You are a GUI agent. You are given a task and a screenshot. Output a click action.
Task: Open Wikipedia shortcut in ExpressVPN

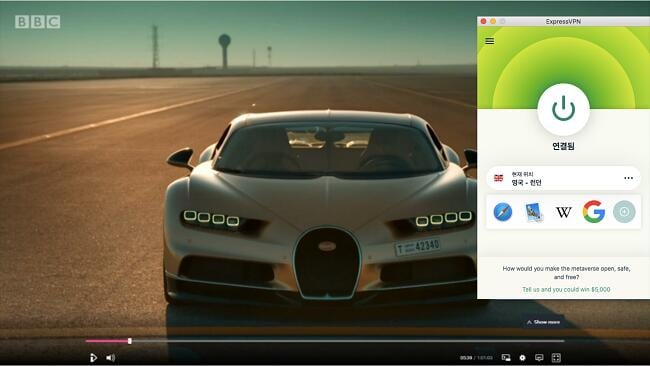564,212
